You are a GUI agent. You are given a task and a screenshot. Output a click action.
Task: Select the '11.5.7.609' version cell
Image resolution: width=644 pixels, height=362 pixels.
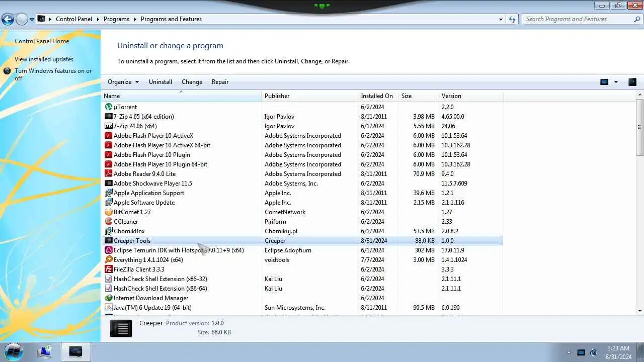pos(454,183)
